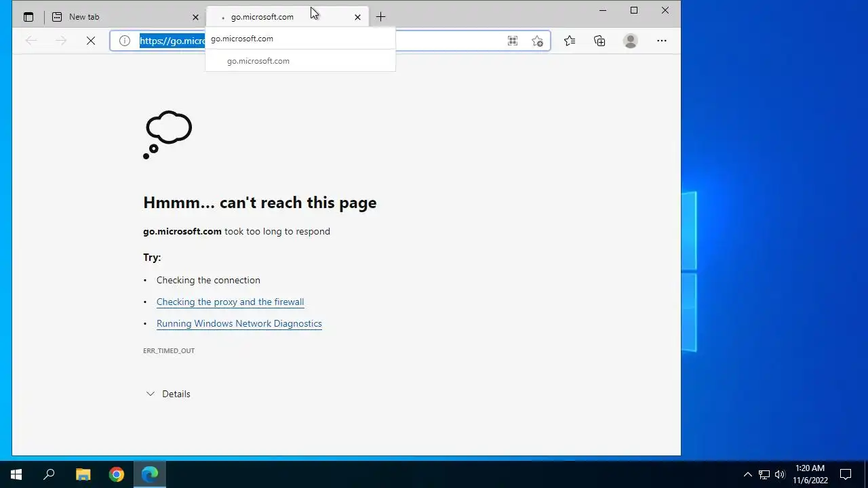Create QR code for this page
Viewport: 868px width, 488px height.
coord(513,41)
